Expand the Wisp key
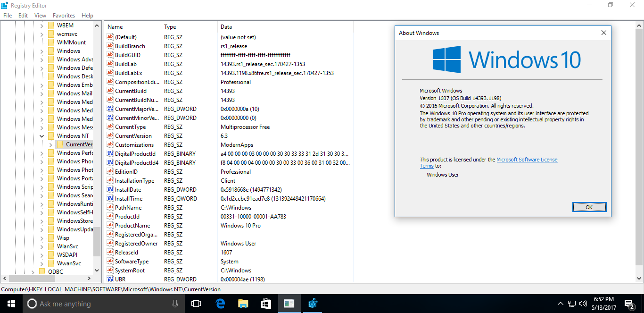Screen dimensions: 644x313 41,238
